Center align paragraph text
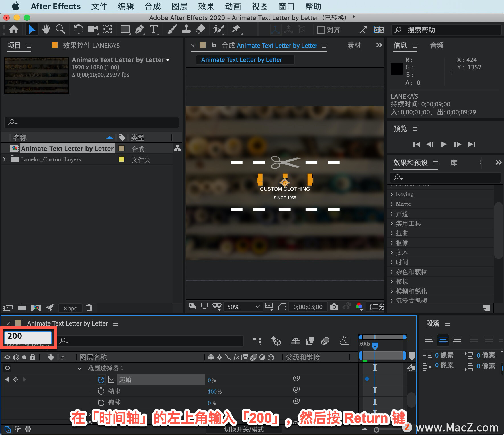Screen dimensions: 504x435 (443, 340)
